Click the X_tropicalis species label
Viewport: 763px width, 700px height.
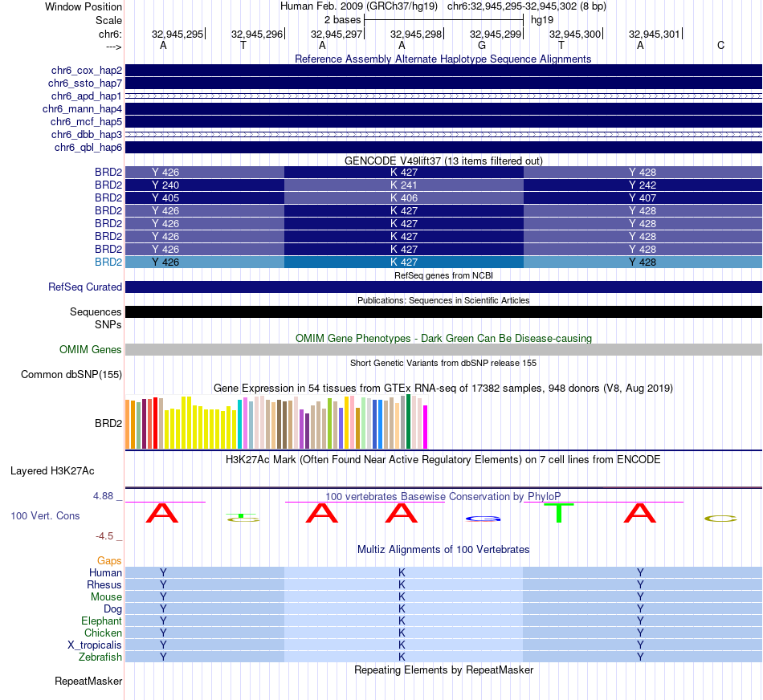(x=95, y=645)
